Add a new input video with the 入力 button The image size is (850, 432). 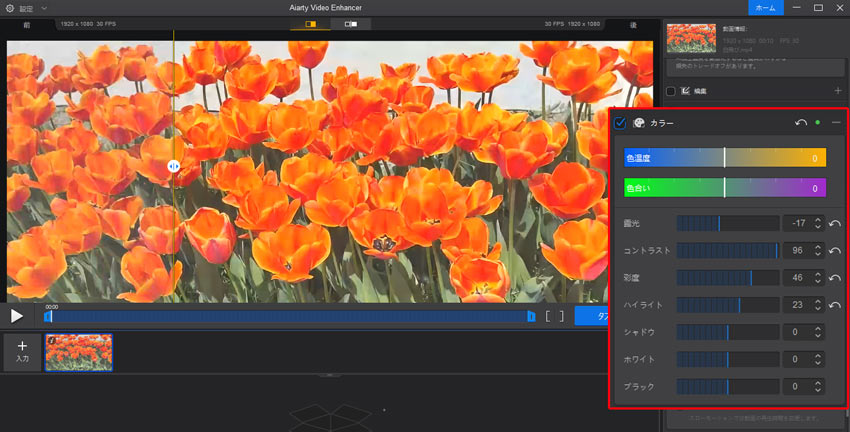tap(22, 352)
